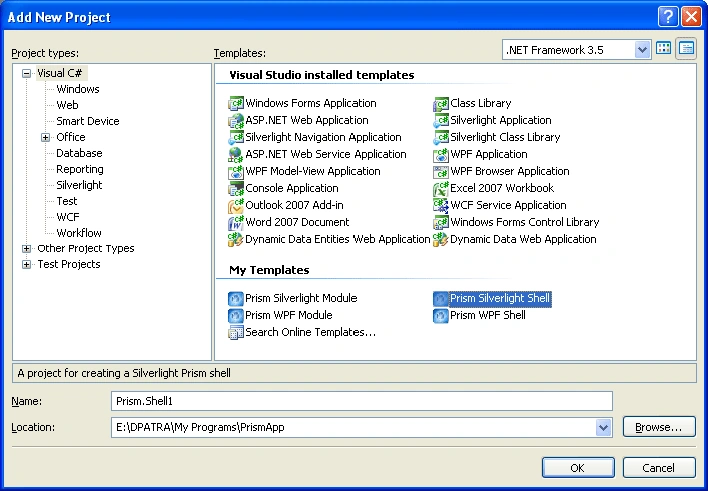Open the Location path dropdown arrow
This screenshot has width=708, height=491.
tap(603, 427)
